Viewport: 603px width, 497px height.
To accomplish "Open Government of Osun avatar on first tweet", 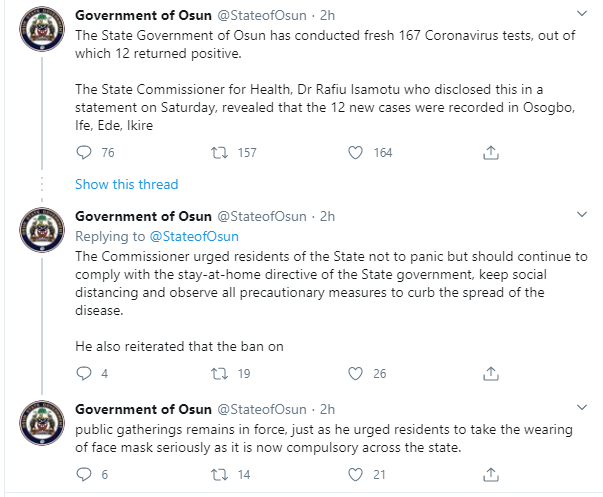I will coord(42,29).
